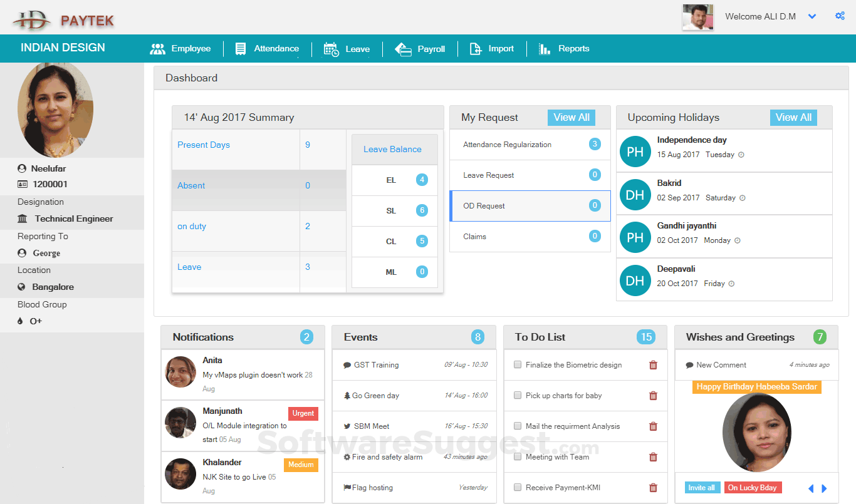This screenshot has height=504, width=856.
Task: Click View All in My Request panel
Action: pyautogui.click(x=571, y=117)
